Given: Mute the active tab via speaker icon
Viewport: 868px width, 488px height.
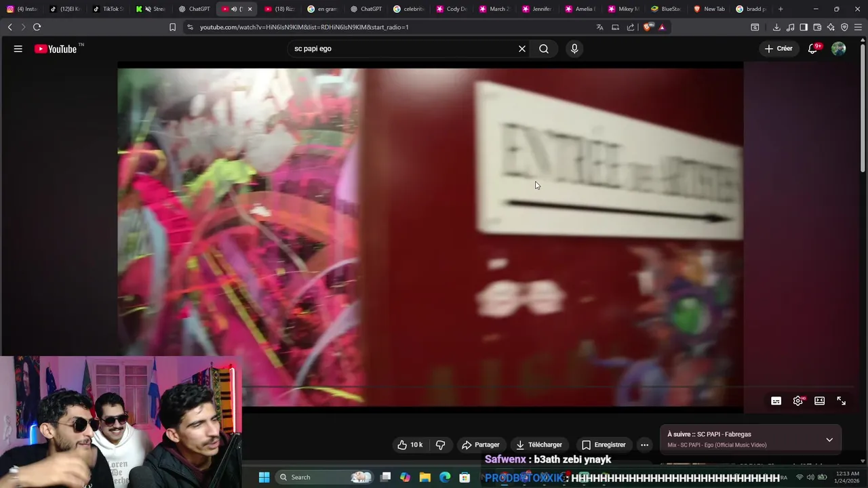Looking at the screenshot, I should pyautogui.click(x=234, y=9).
